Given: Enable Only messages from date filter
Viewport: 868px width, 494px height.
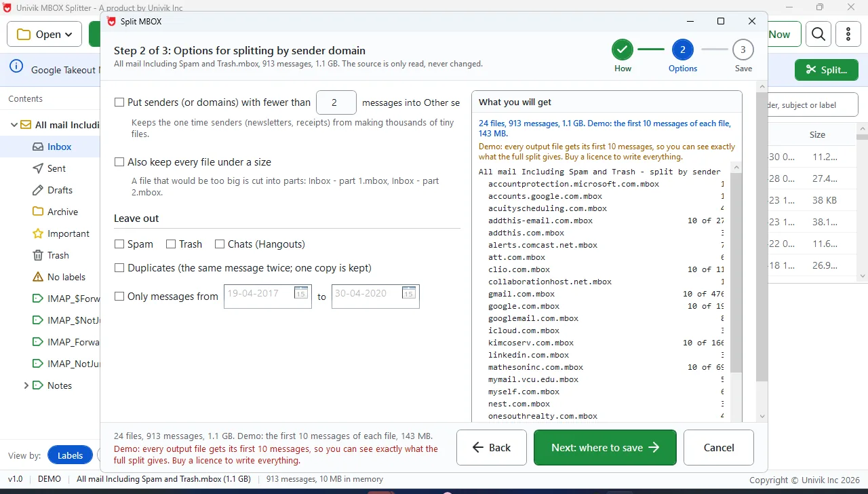Looking at the screenshot, I should click(x=119, y=297).
